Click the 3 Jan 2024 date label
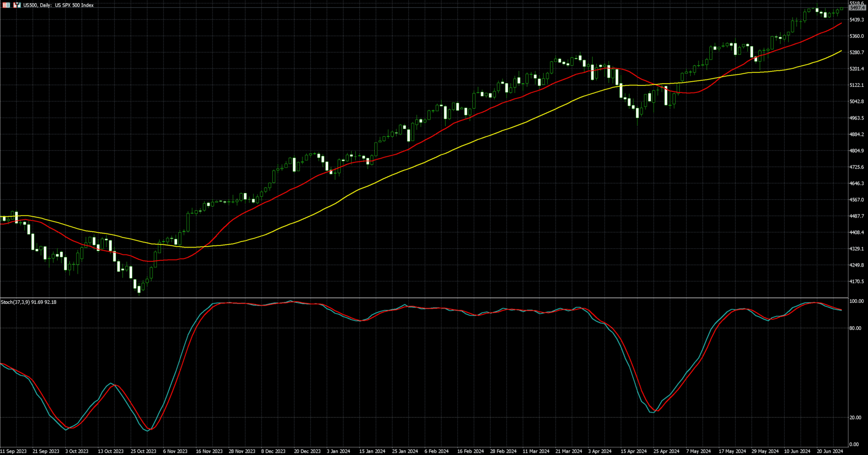This screenshot has height=455, width=868. (x=339, y=451)
